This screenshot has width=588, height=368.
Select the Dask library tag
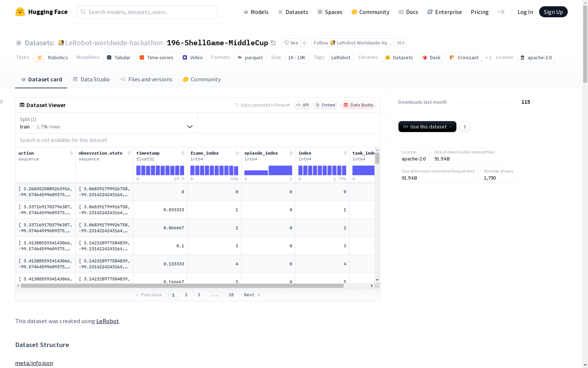coord(431,57)
